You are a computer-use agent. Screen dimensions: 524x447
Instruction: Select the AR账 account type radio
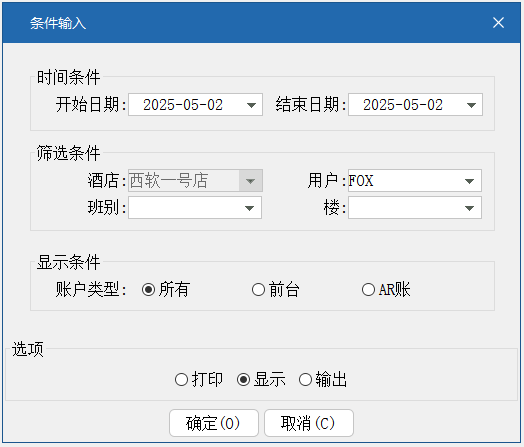pos(368,289)
